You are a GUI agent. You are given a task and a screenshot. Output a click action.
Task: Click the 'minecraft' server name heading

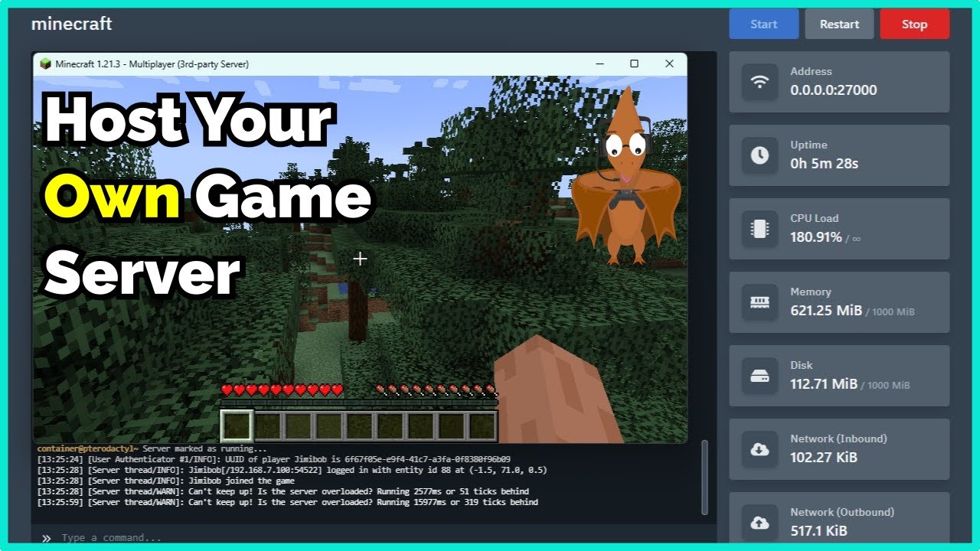(x=71, y=24)
